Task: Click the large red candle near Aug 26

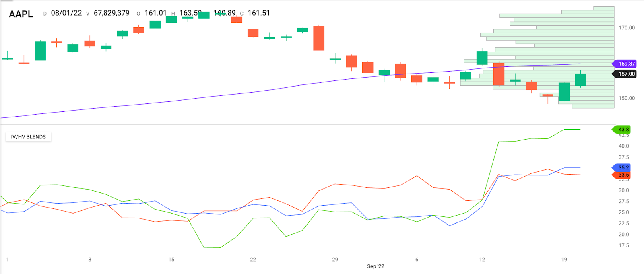Action: coord(319,38)
